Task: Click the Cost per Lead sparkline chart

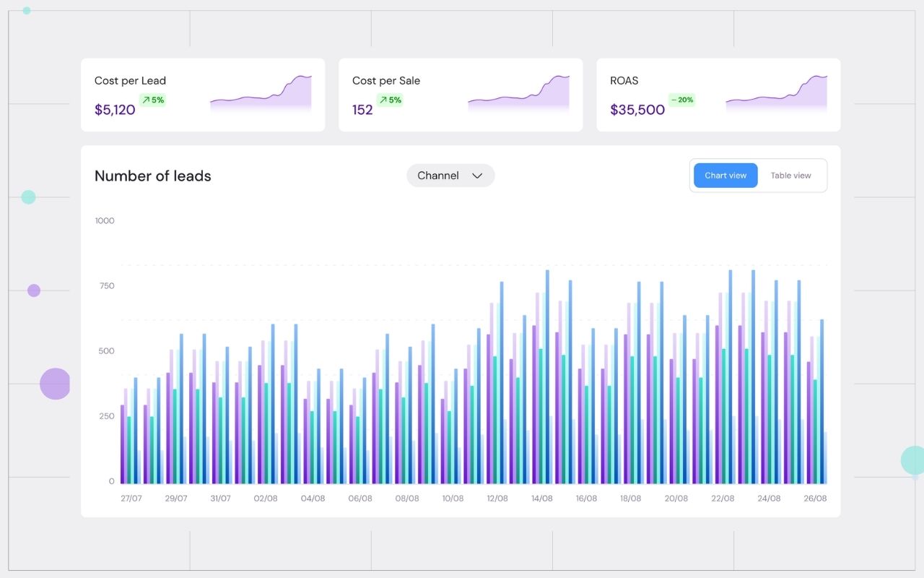Action: [x=261, y=94]
